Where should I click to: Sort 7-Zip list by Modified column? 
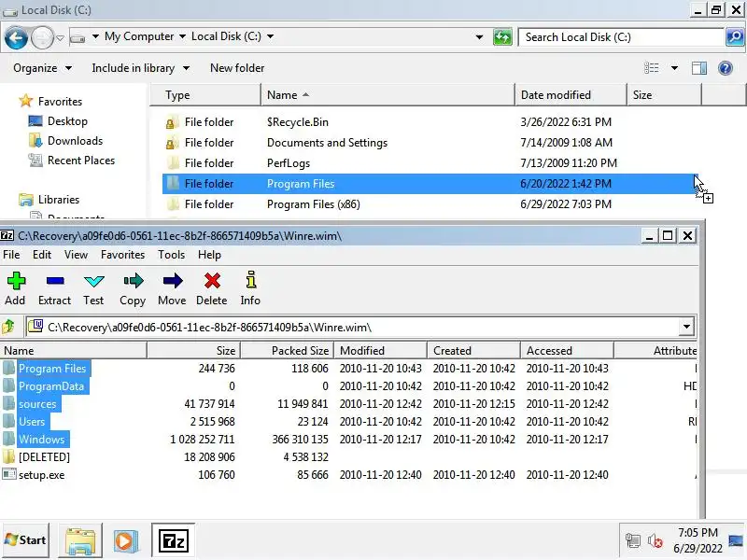click(380, 351)
